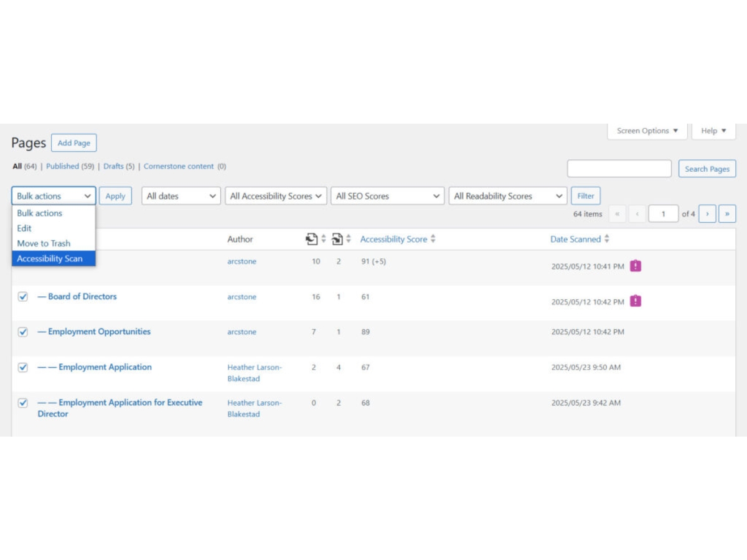Sort by Date Scanned arrows
Image resolution: width=747 pixels, height=560 pixels.
click(606, 239)
